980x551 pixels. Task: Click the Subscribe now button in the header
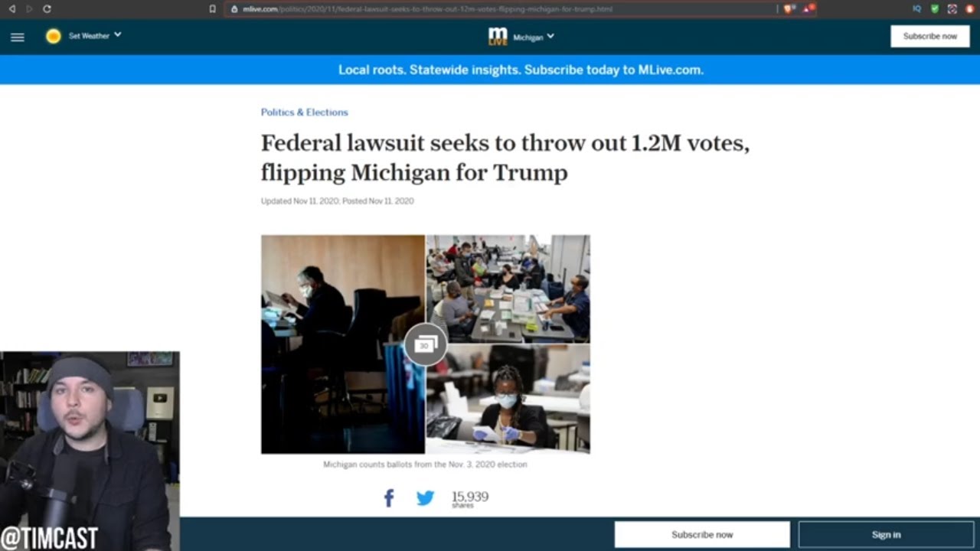pyautogui.click(x=929, y=36)
